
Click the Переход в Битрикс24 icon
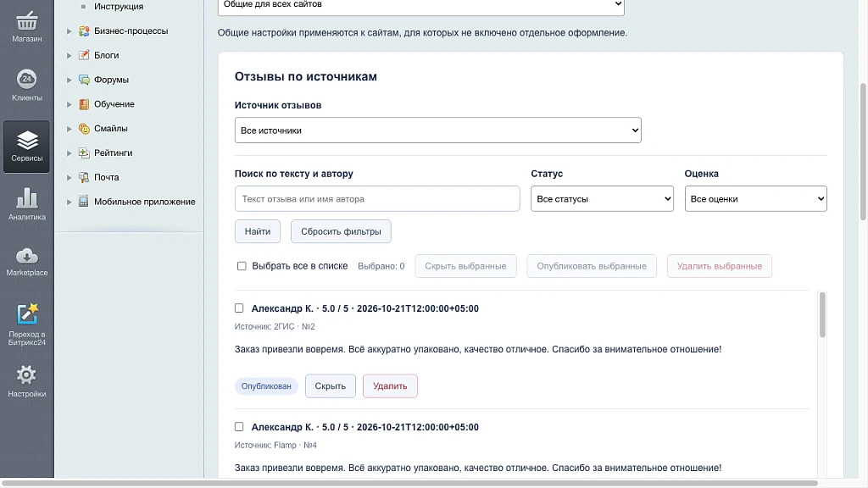(x=26, y=313)
